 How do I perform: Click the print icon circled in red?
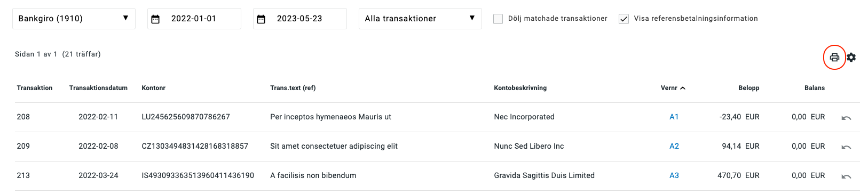[x=834, y=57]
